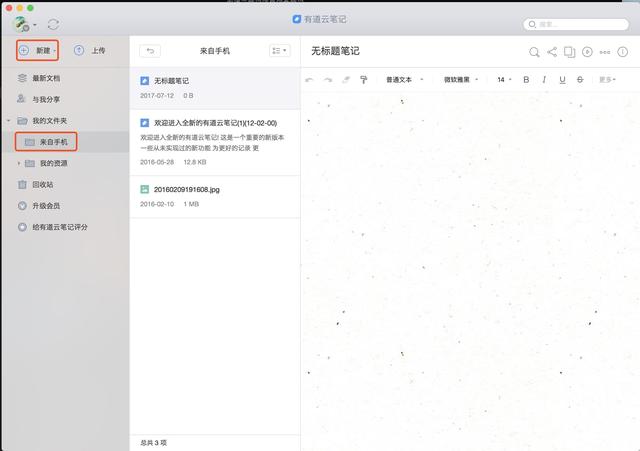Open the search magnifier in note header
Viewport: 640px width, 451px height.
pos(535,51)
